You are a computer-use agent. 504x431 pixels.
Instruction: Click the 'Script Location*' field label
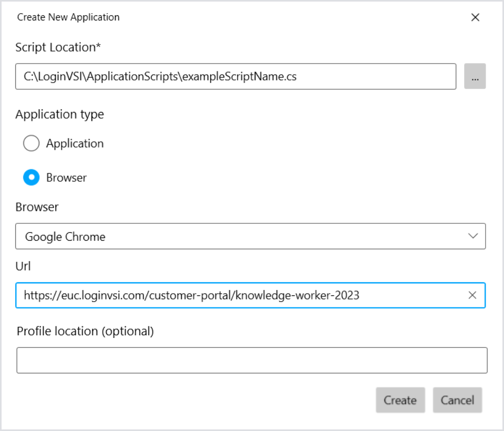58,47
